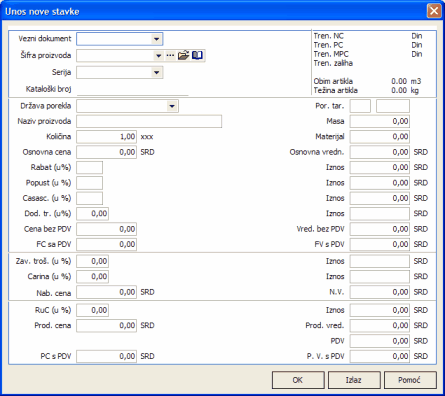The image size is (445, 396).
Task: Select the Materijal value field
Action: [x=380, y=137]
